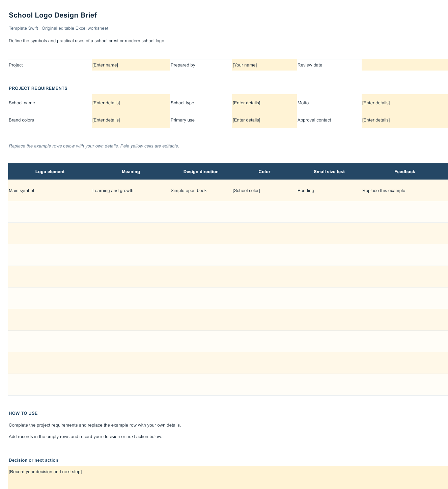
Task: Select the 'Decision or next action' label
Action: click(x=33, y=460)
